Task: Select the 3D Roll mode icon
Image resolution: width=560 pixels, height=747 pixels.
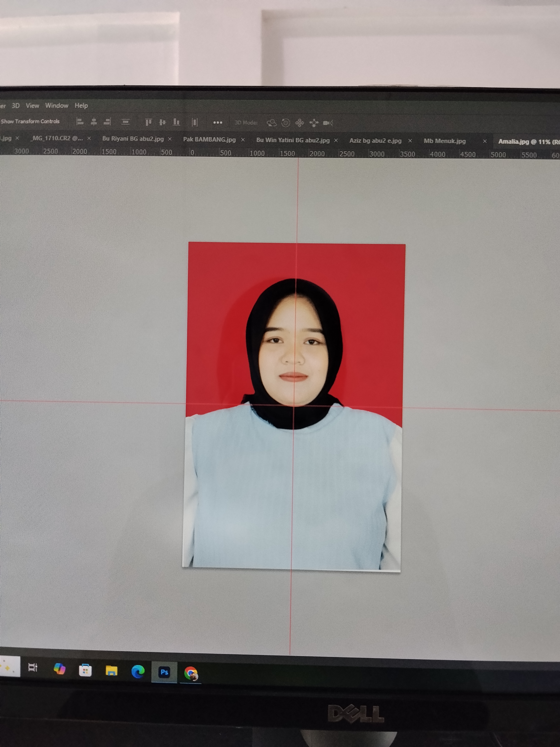Action: (x=286, y=123)
